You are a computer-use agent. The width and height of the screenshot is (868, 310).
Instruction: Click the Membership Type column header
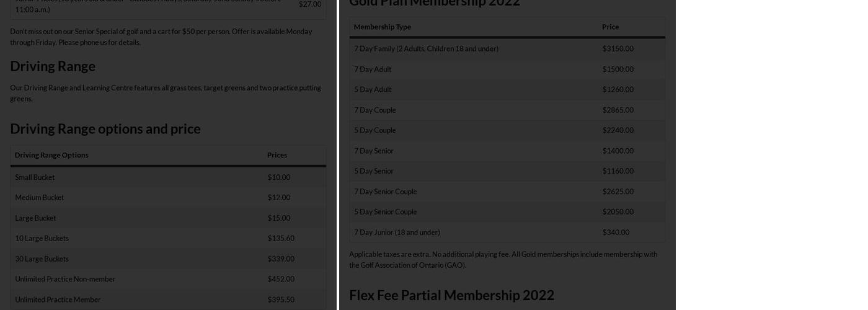coord(382,27)
